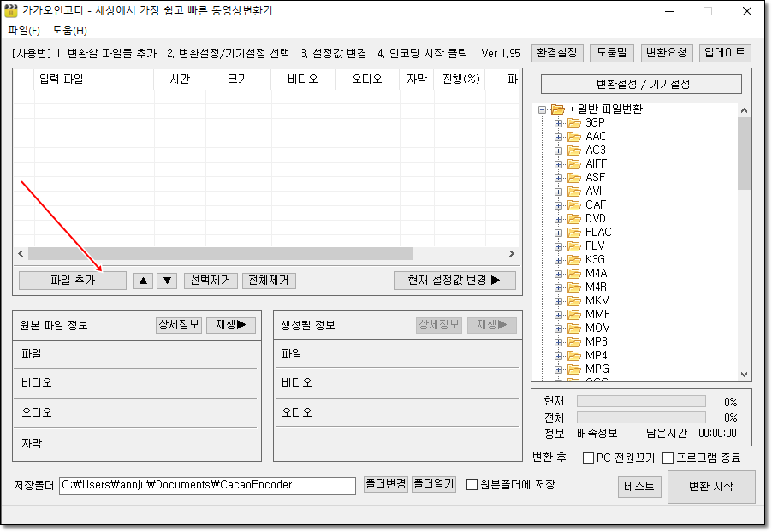
Task: Click the file list right scroll arrow
Action: coord(512,254)
